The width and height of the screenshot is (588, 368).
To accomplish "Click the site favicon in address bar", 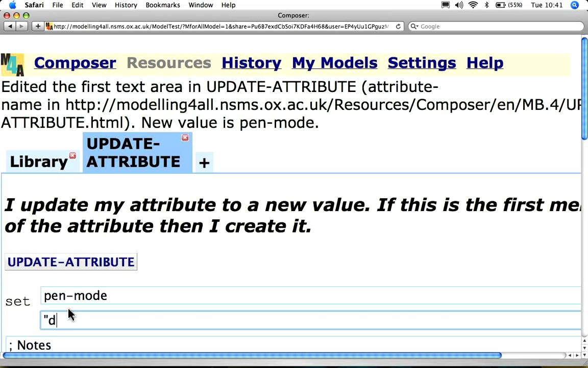I will [x=49, y=26].
